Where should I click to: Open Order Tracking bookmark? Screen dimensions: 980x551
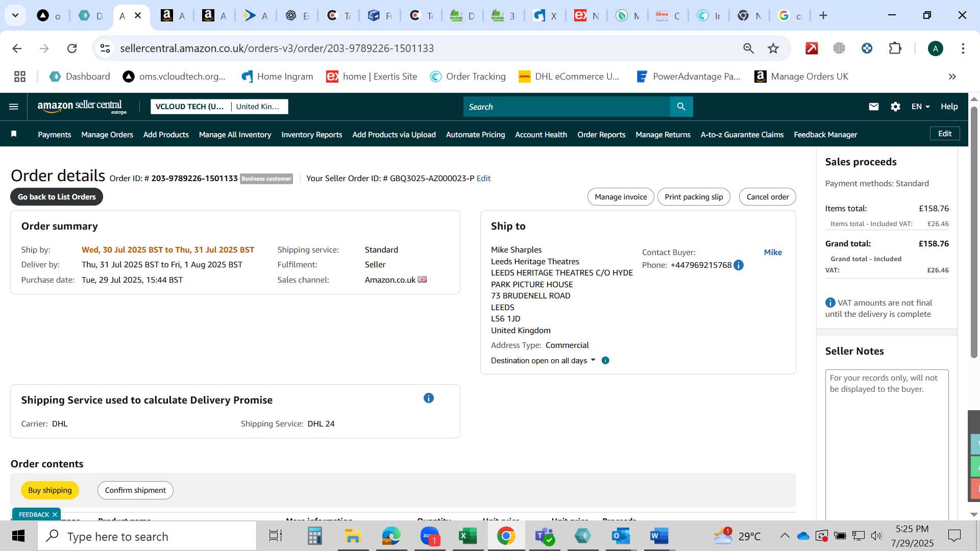[x=468, y=77]
